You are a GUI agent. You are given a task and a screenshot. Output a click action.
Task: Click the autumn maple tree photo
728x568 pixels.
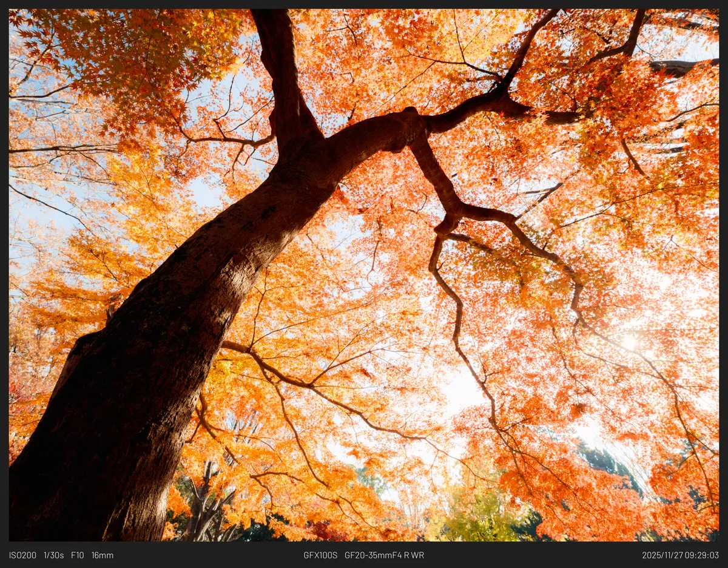tap(364, 275)
